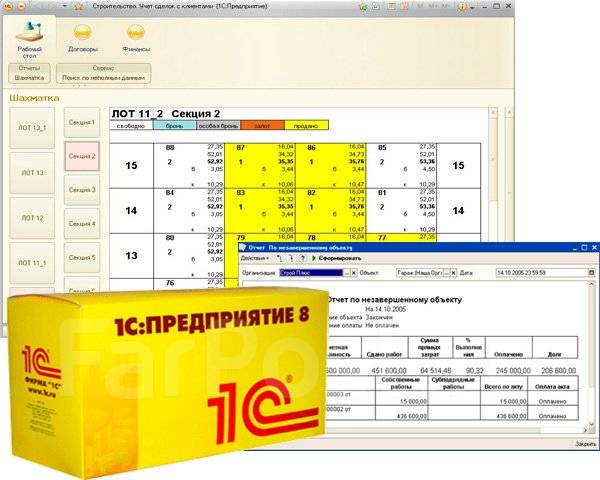Select apartment 85 on floor 15

coord(401,166)
